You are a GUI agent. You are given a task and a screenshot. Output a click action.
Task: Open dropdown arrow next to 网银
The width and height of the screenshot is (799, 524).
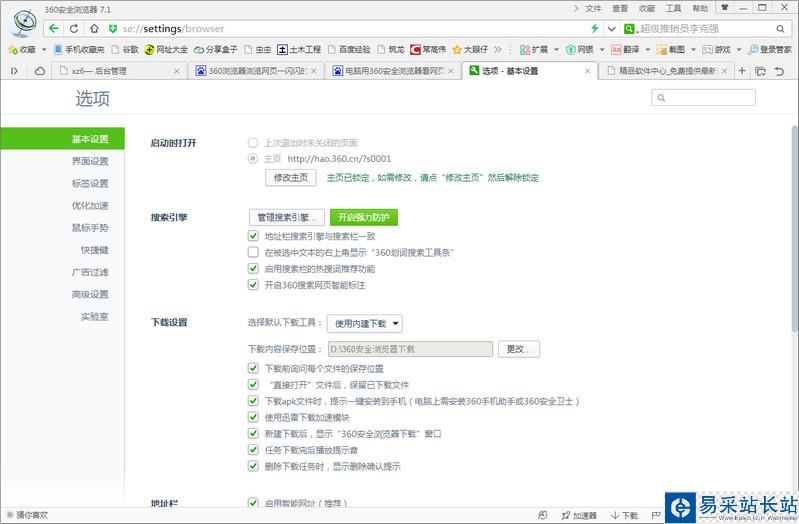click(602, 49)
